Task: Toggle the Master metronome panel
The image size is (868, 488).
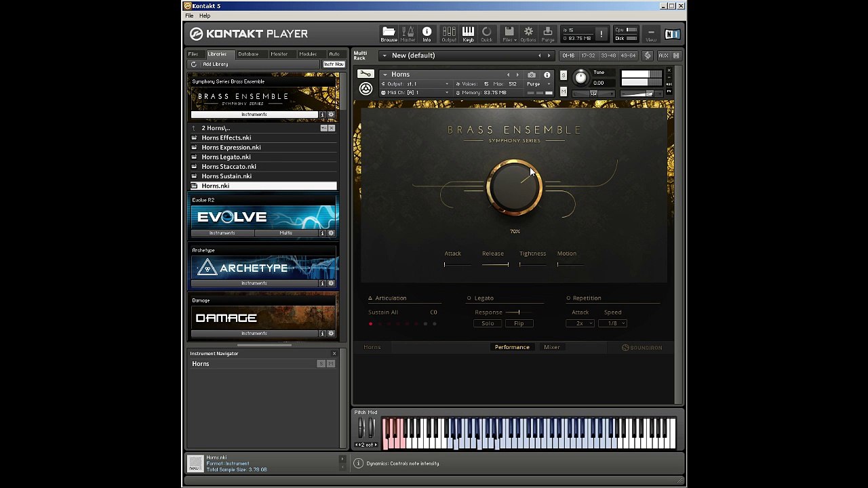Action: coord(408,34)
